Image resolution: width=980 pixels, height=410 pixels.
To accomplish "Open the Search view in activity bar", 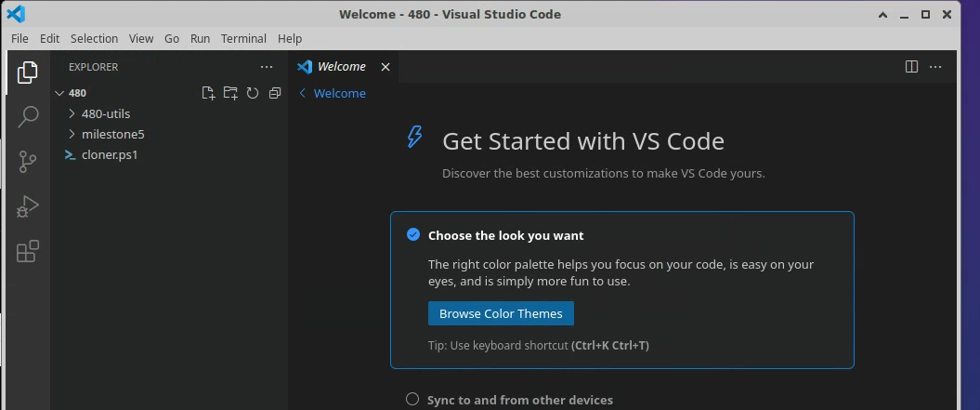I will pyautogui.click(x=28, y=116).
